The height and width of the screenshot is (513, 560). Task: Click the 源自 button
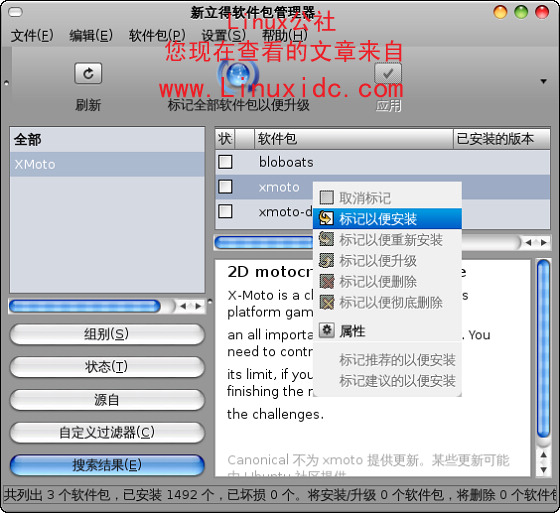coord(107,400)
